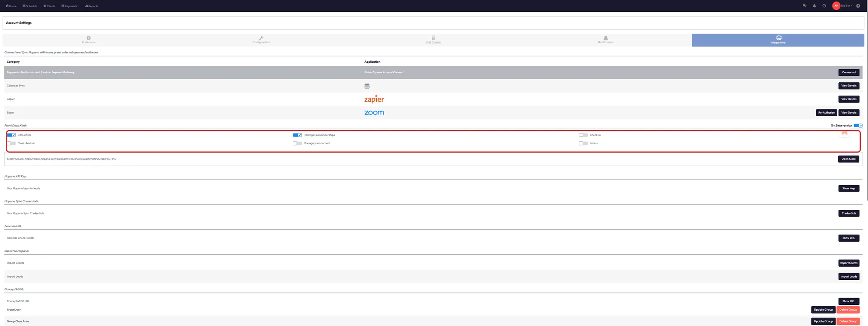
Task: Click the Calendar Sync row label
Action: 16,86
